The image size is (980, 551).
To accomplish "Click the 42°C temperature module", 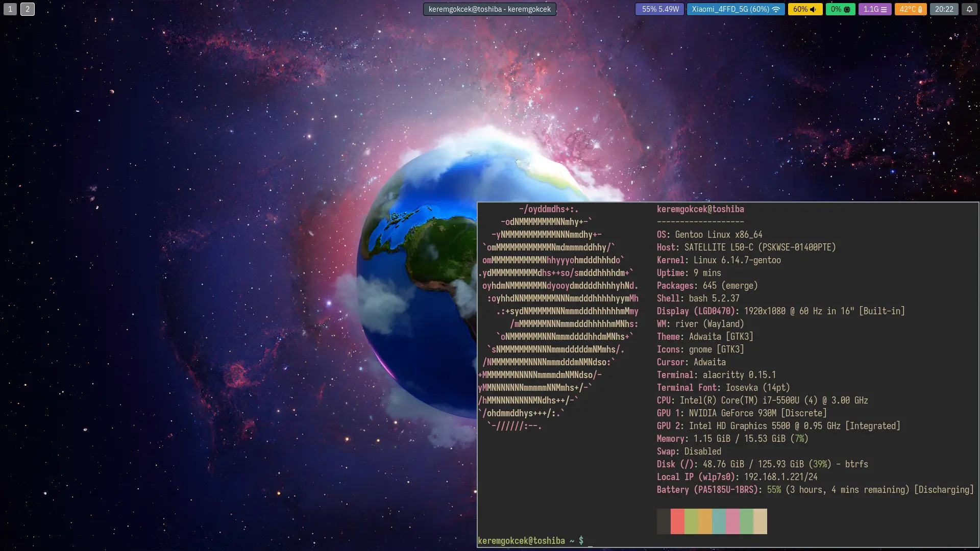I will tap(911, 9).
